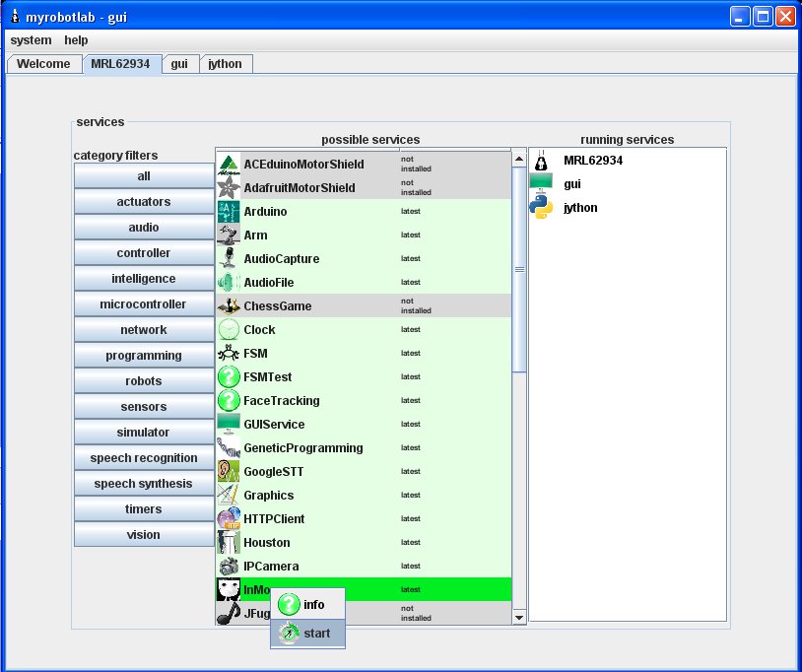Click the speech recognition filter button
802x672 pixels.
click(144, 458)
